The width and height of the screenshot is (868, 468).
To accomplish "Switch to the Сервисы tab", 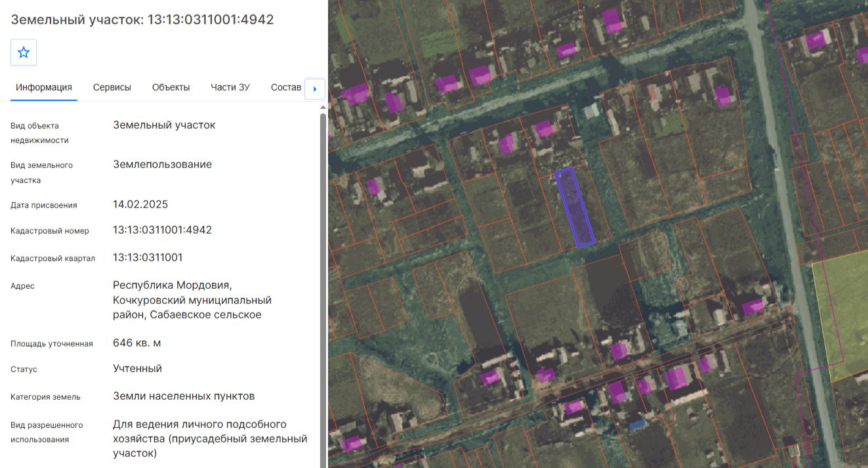I will point(112,87).
